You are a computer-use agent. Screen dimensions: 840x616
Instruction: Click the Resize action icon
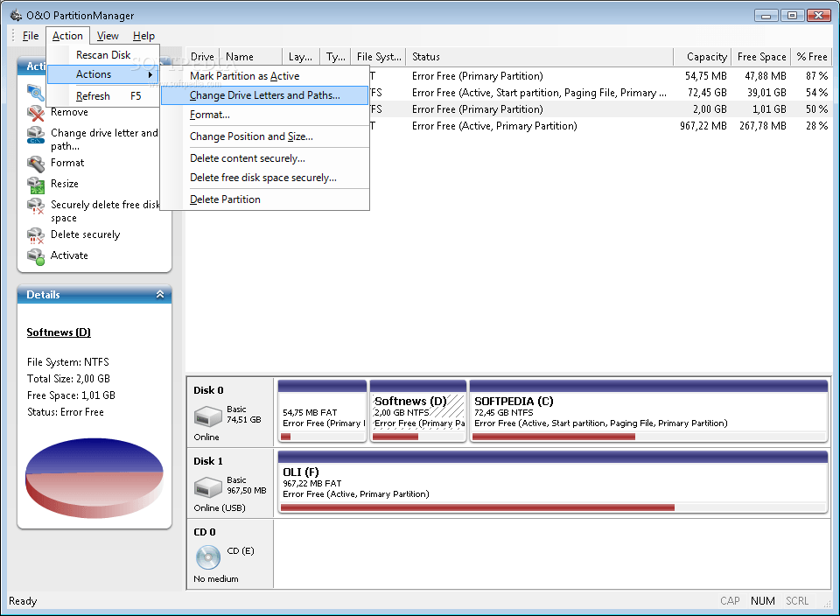[36, 185]
